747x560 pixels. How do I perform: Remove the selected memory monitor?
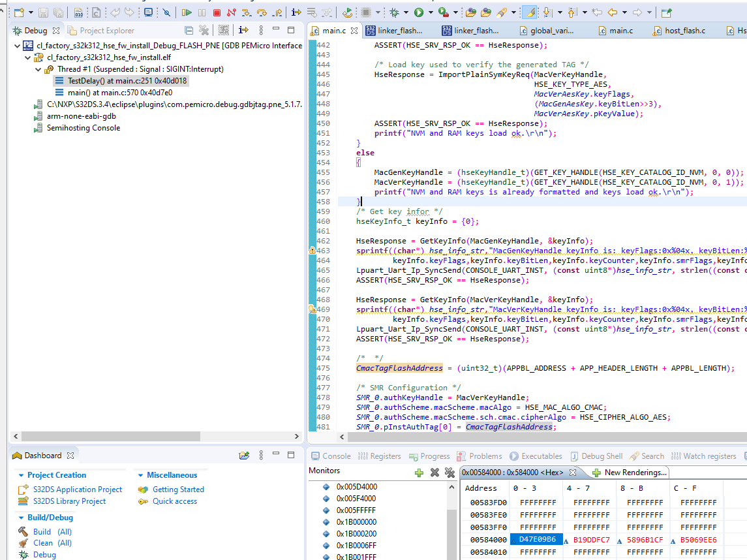tap(434, 472)
